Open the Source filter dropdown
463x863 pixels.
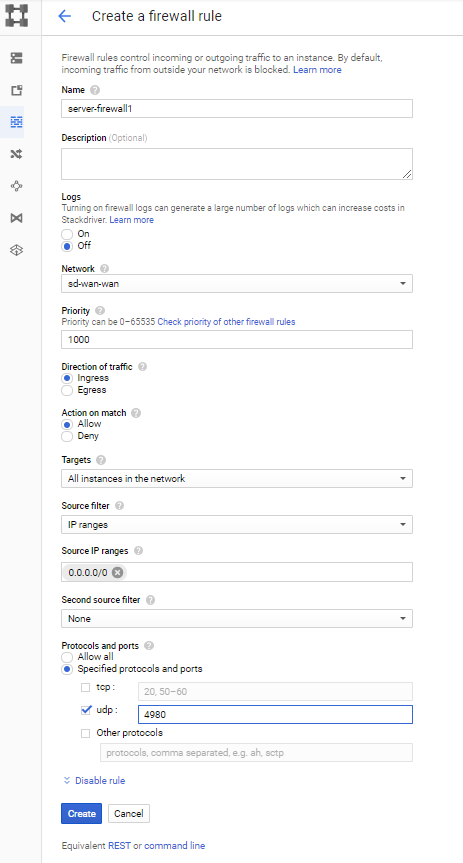[x=237, y=525]
